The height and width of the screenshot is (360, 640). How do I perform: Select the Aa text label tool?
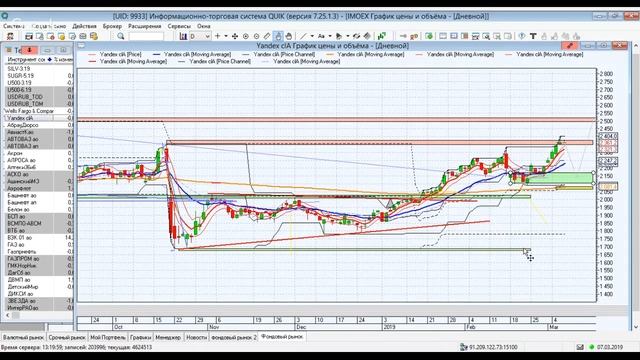(321, 36)
